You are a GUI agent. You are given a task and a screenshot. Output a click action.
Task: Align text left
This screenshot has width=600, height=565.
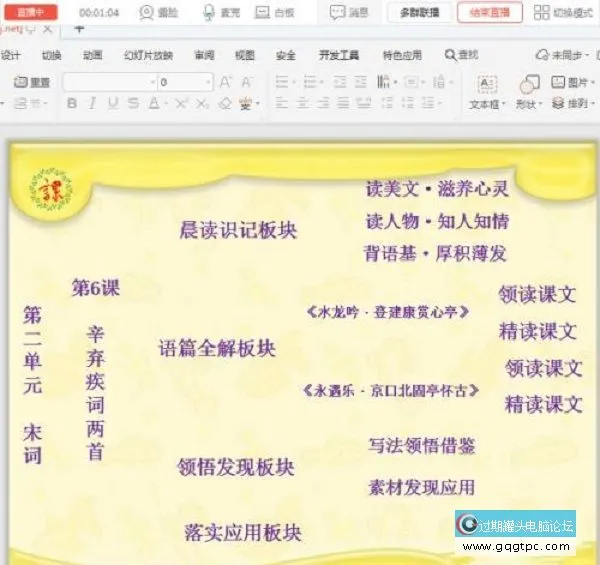[282, 103]
